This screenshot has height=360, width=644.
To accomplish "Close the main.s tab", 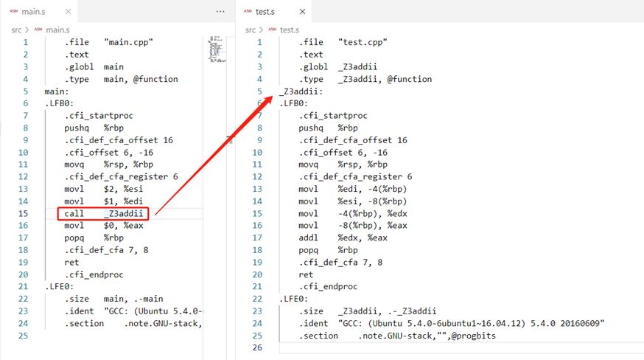I will (69, 12).
